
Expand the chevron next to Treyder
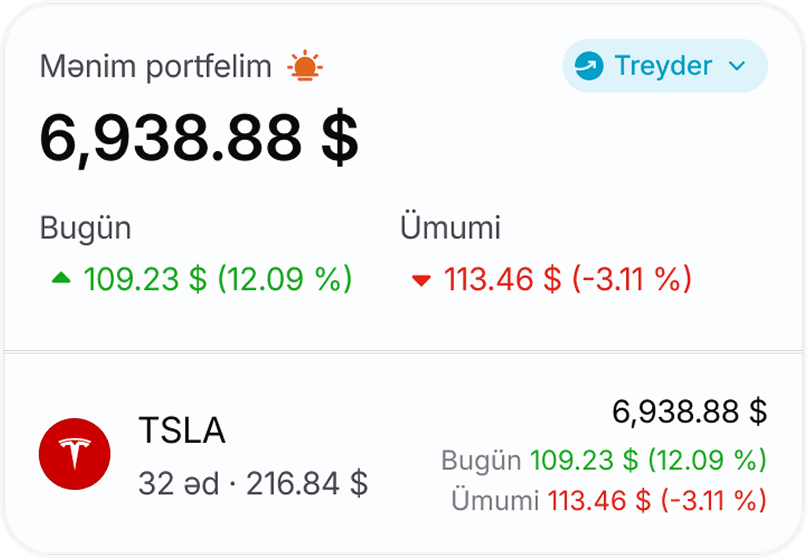[x=738, y=67]
